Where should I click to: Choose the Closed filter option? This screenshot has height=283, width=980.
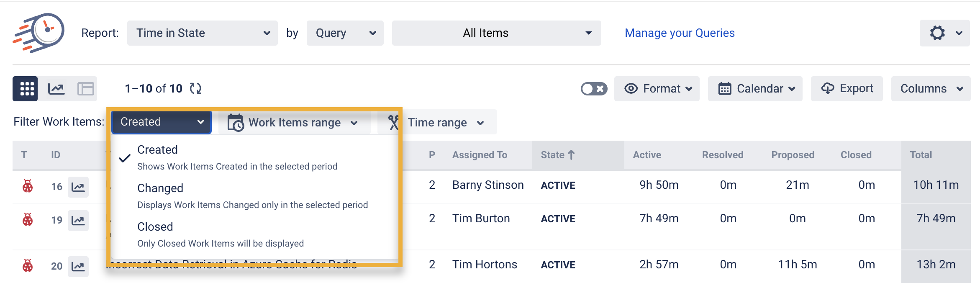click(x=221, y=234)
